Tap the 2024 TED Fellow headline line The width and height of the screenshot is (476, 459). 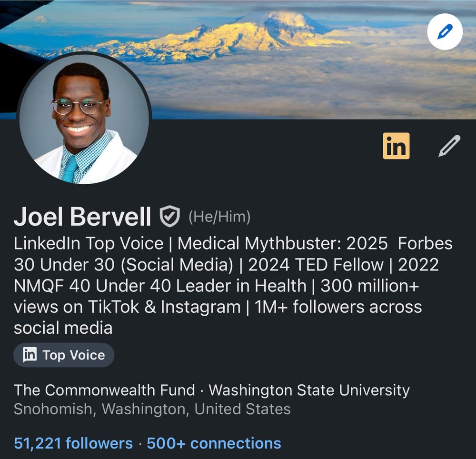click(x=316, y=265)
